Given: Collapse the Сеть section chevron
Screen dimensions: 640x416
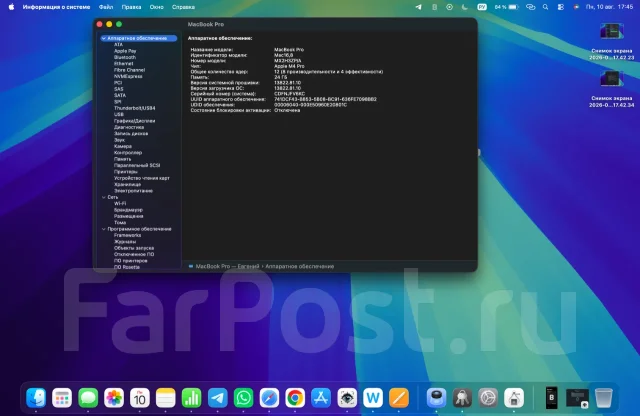Looking at the screenshot, I should coord(104,197).
